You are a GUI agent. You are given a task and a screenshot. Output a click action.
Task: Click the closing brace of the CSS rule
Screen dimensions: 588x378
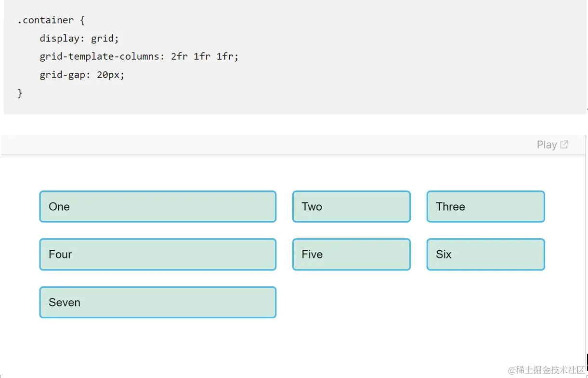point(20,93)
